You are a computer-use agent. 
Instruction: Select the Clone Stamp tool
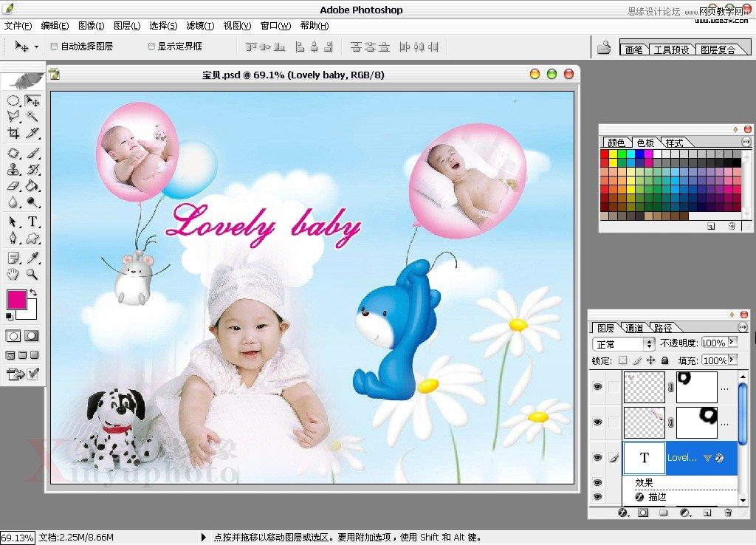[12, 171]
